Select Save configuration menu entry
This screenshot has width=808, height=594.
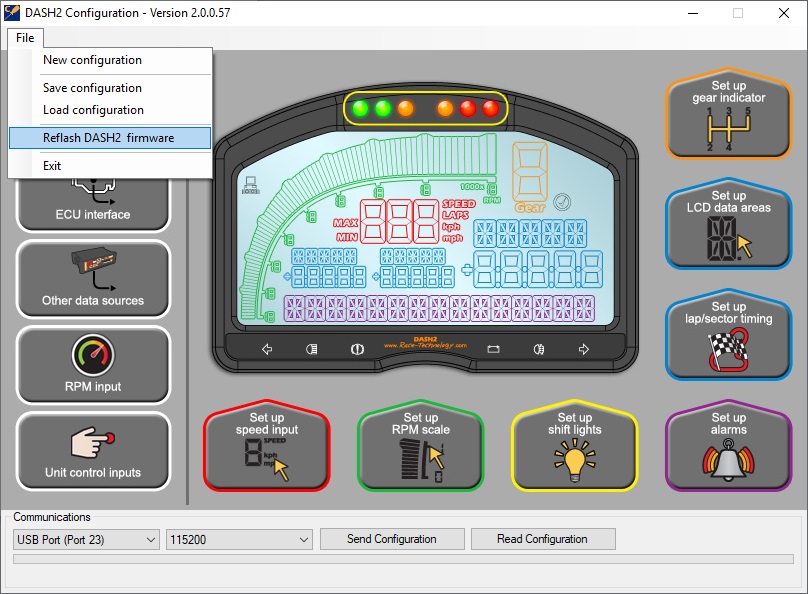92,88
